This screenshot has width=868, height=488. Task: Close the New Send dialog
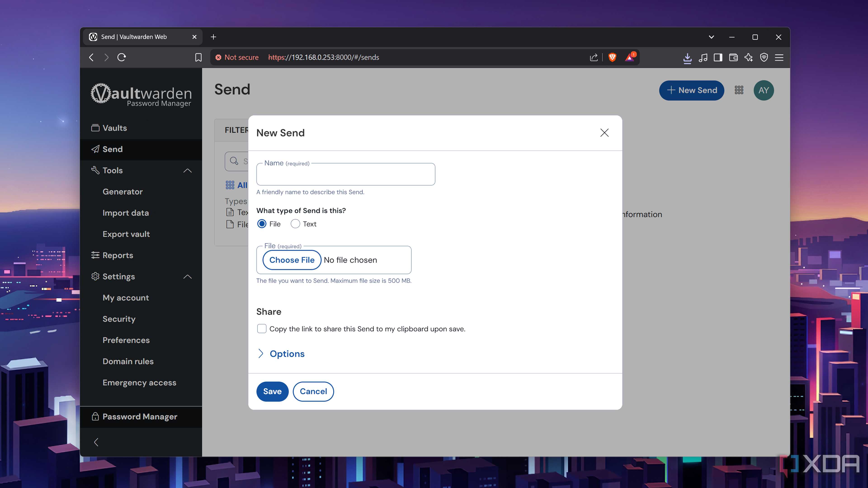604,133
